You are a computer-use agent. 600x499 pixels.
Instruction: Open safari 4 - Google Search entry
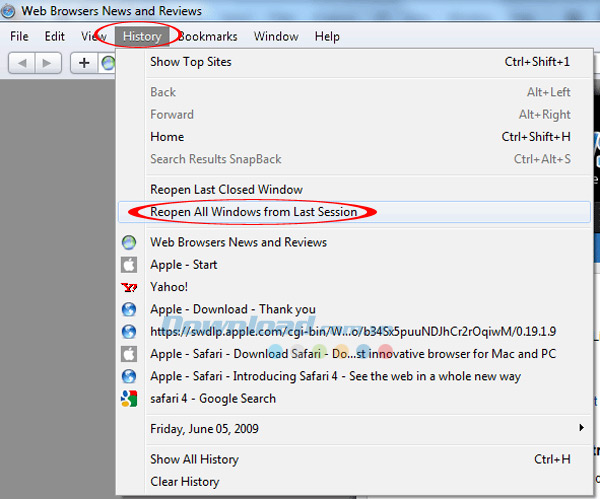pos(354,399)
